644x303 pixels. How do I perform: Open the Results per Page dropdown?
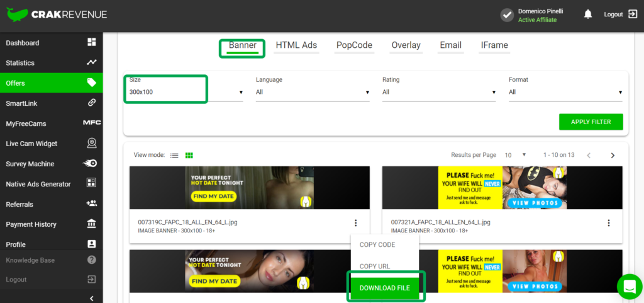pyautogui.click(x=516, y=155)
